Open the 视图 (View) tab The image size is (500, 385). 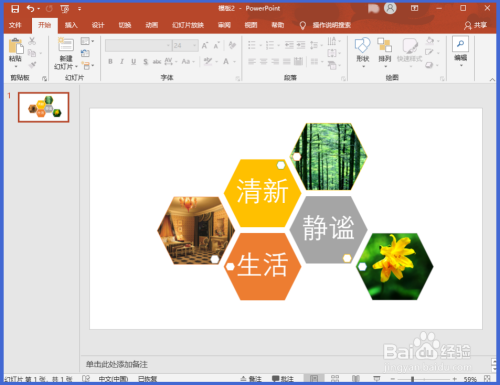point(251,25)
